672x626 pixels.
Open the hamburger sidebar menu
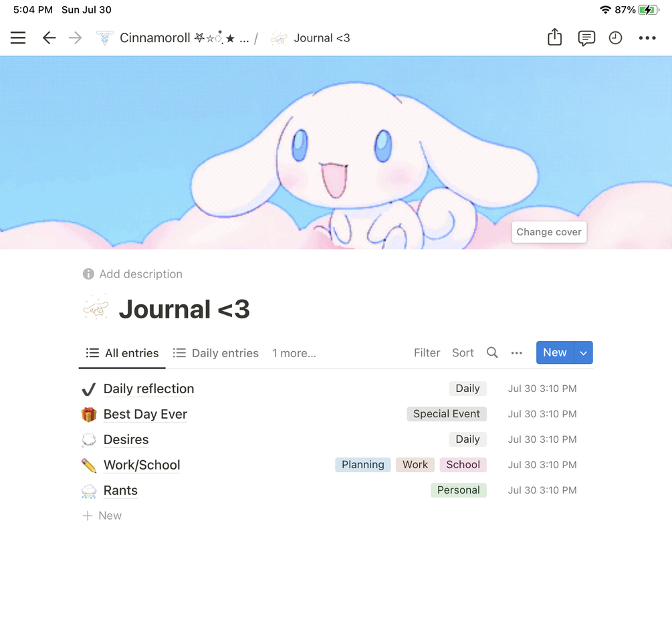[18, 37]
